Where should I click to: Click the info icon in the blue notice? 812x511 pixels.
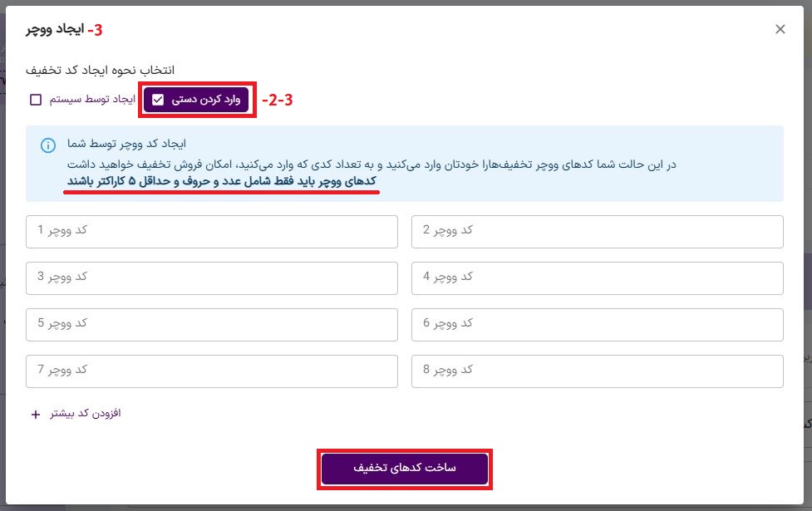(48, 145)
